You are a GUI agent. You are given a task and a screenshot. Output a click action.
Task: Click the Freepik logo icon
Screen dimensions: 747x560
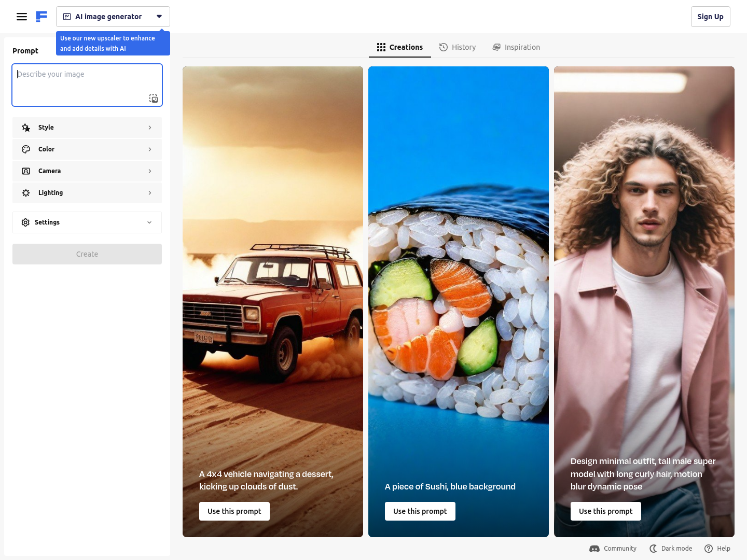[41, 17]
